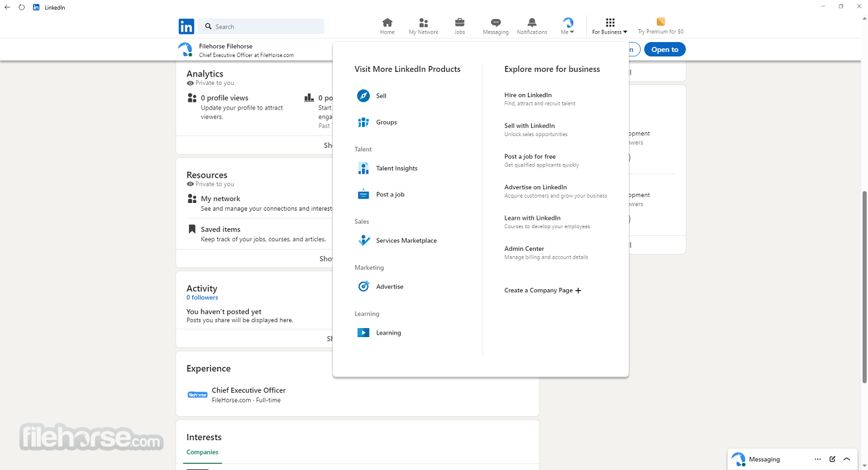Image resolution: width=868 pixels, height=470 pixels.
Task: Expand the Me profile dropdown
Action: [x=567, y=26]
